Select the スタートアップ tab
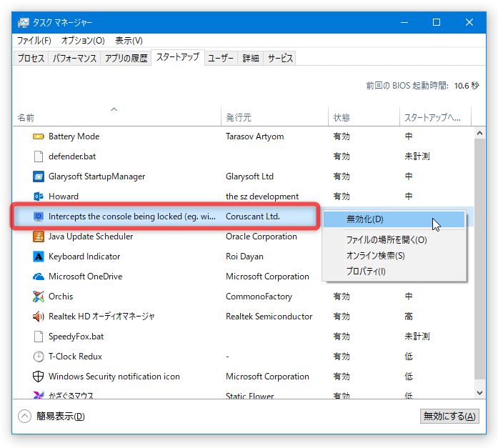This screenshot has height=448, width=498. point(178,57)
